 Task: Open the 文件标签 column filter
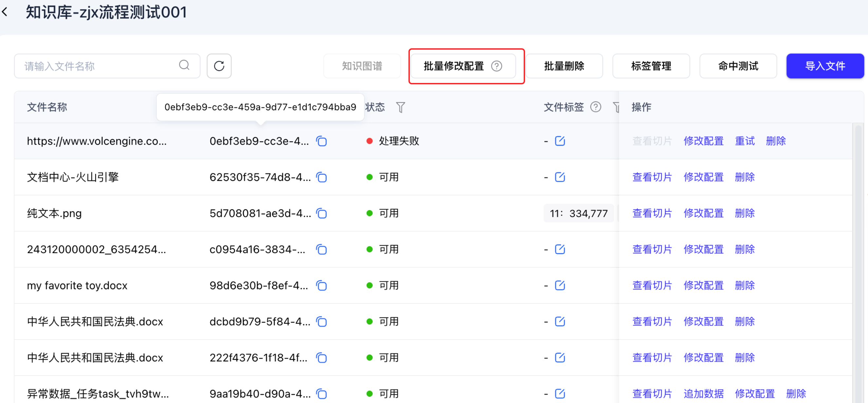pyautogui.click(x=616, y=107)
